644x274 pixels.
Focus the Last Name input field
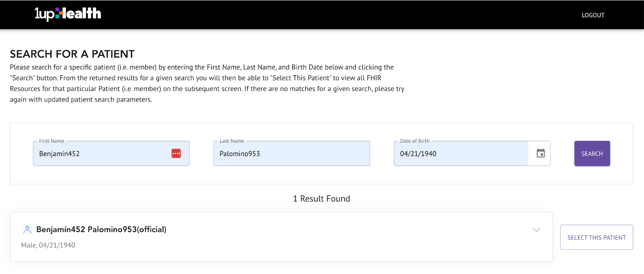pos(291,154)
